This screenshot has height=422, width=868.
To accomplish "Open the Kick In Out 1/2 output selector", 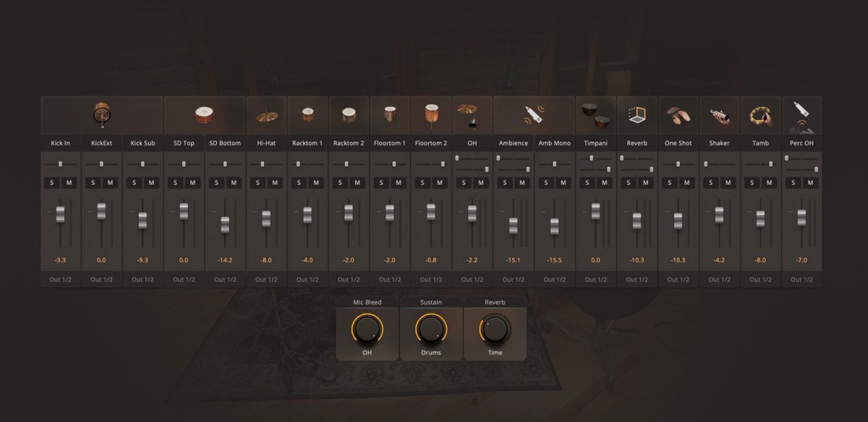I will coord(60,280).
